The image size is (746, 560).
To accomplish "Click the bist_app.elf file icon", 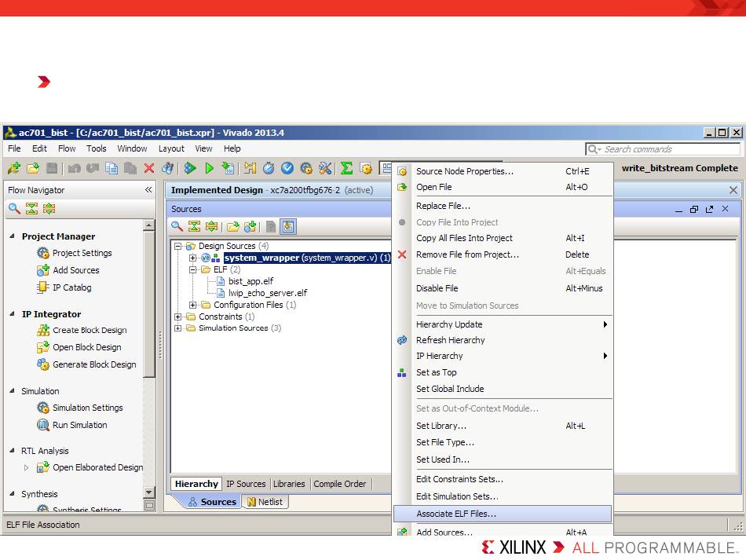I will (221, 281).
